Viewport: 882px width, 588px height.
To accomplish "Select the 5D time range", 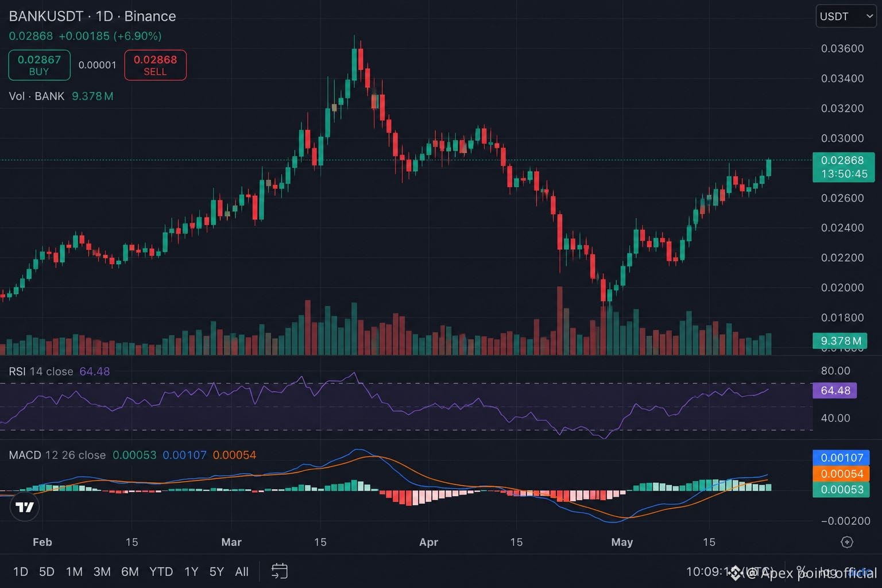I will point(47,571).
